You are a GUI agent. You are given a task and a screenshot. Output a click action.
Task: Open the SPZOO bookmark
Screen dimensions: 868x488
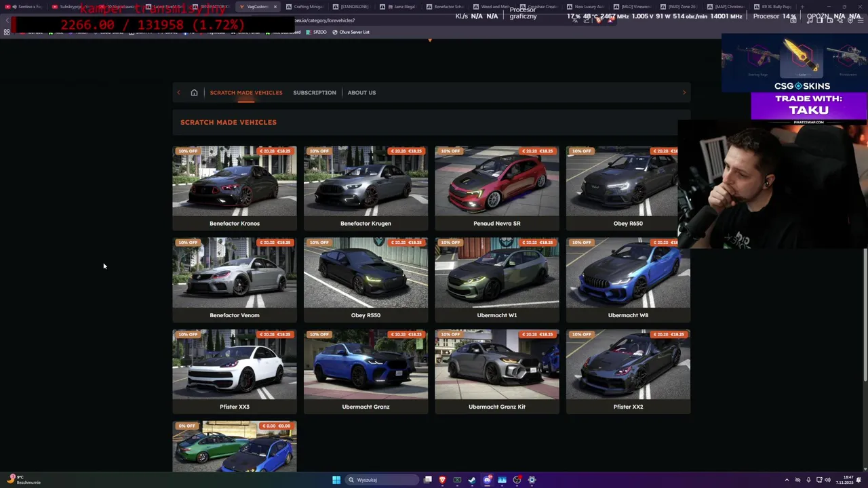[x=317, y=32]
